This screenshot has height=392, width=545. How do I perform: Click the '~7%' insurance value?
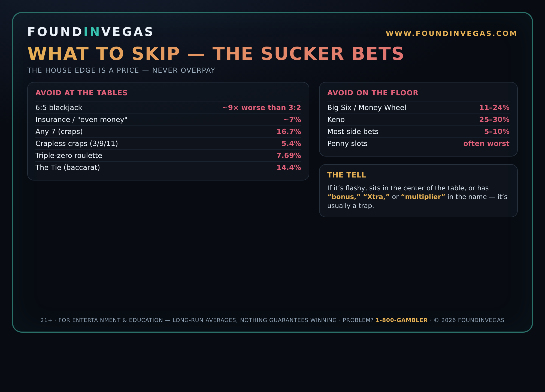click(292, 120)
